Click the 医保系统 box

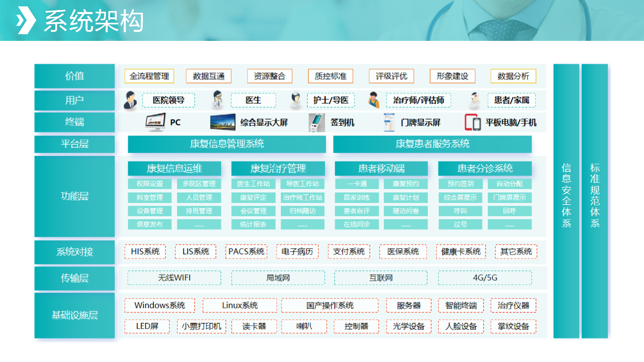pyautogui.click(x=403, y=252)
